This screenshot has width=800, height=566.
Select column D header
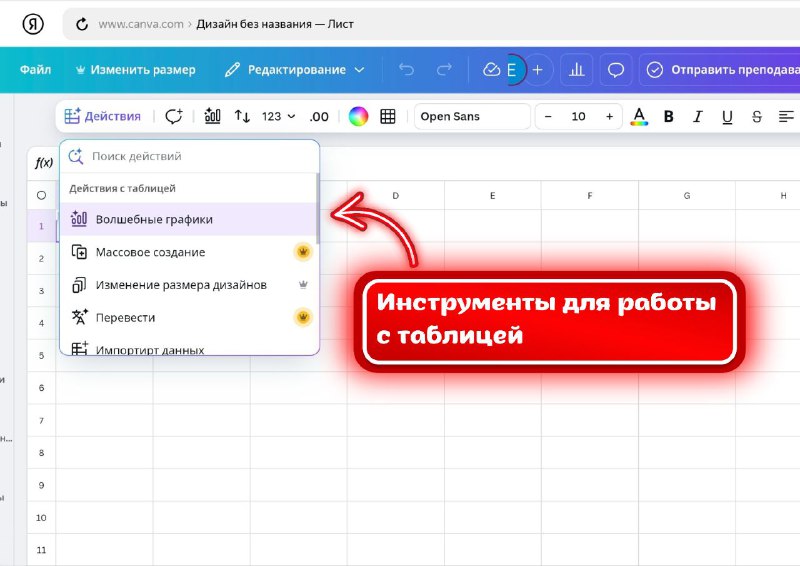pyautogui.click(x=395, y=195)
